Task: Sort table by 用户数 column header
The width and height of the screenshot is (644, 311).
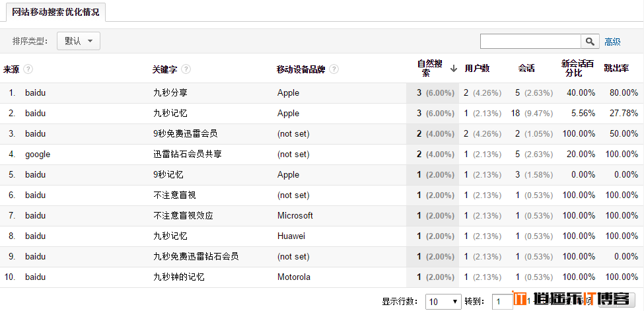Action: (x=477, y=69)
